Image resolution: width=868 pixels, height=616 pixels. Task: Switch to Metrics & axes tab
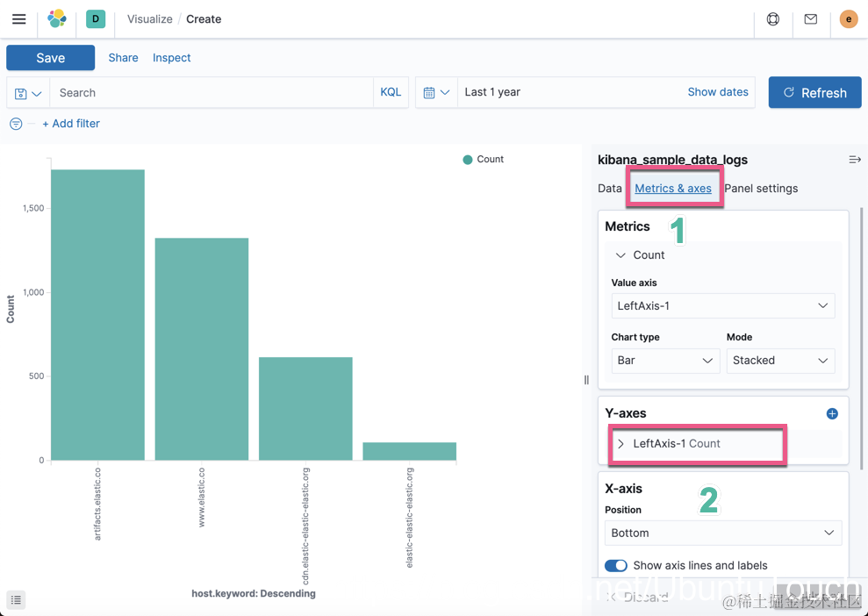[x=673, y=188]
